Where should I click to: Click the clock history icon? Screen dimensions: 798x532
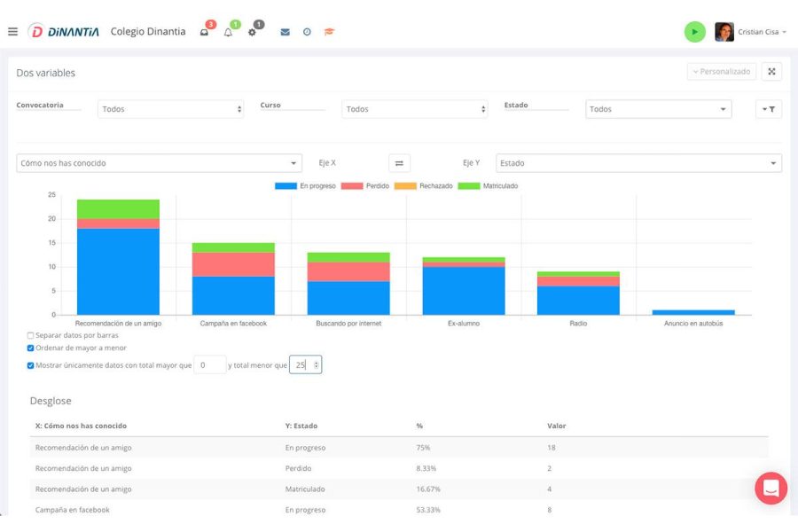click(307, 32)
